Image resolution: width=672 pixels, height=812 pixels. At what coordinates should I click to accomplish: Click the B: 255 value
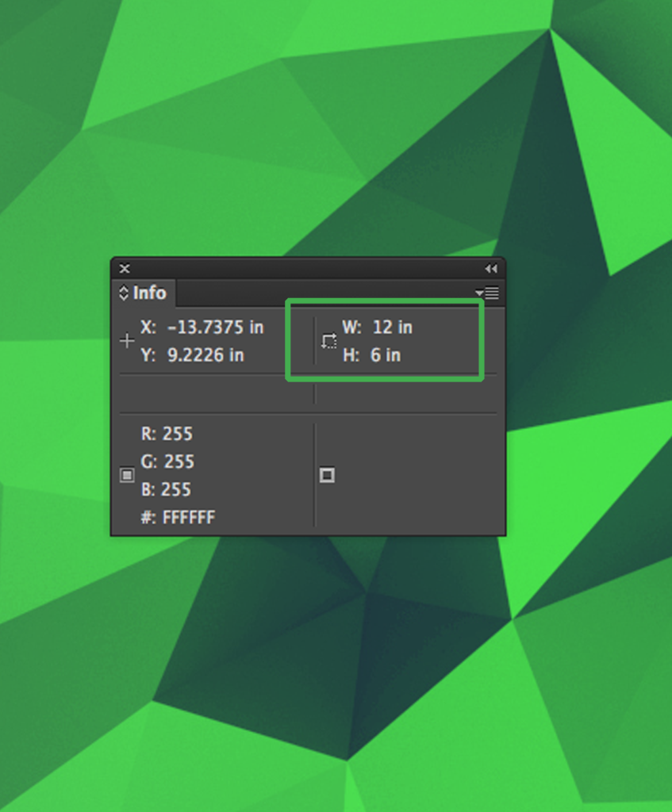(x=166, y=489)
